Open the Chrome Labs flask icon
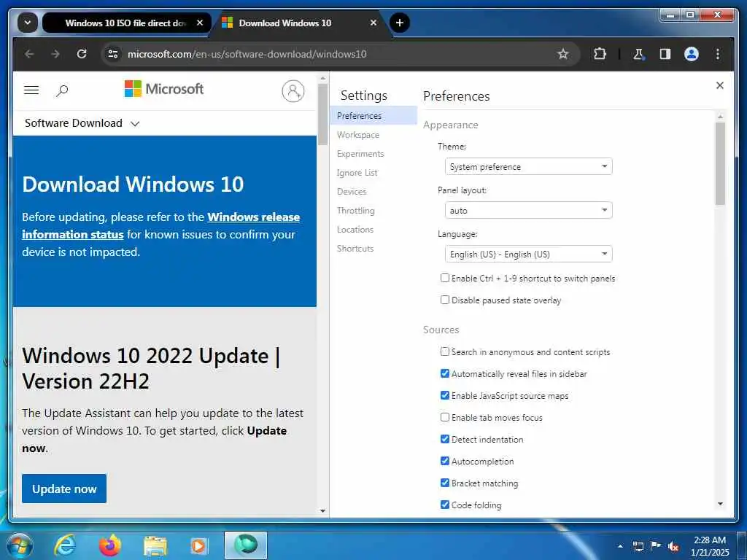The width and height of the screenshot is (747, 560). (x=638, y=54)
